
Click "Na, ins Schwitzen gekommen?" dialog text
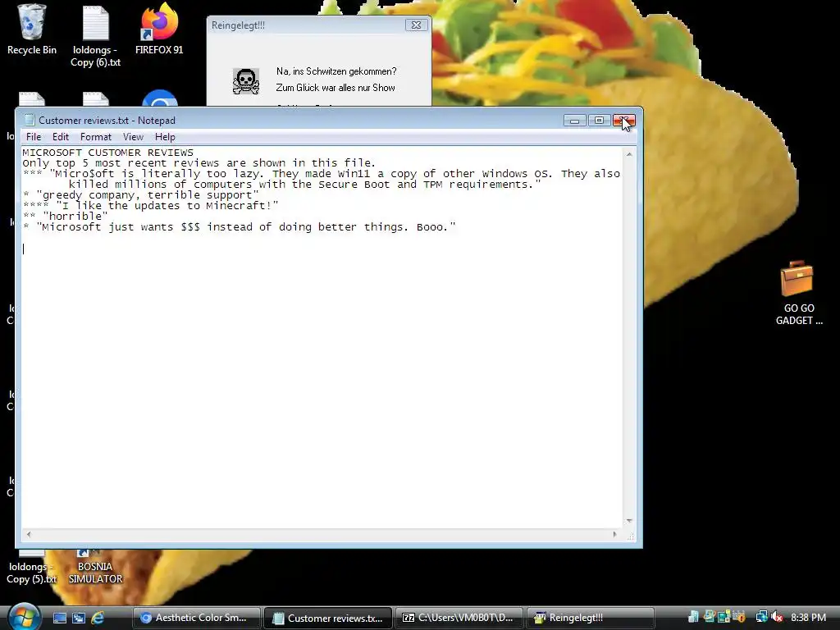[x=336, y=71]
